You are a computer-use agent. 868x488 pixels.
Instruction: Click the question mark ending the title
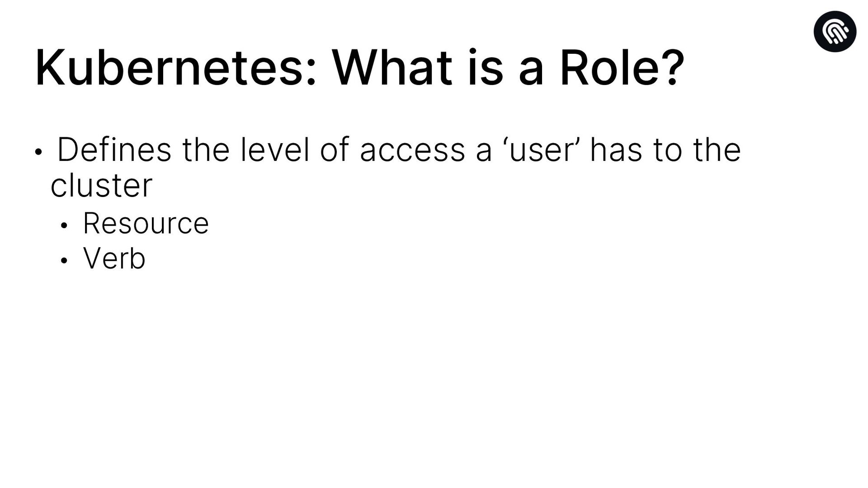[x=673, y=68]
